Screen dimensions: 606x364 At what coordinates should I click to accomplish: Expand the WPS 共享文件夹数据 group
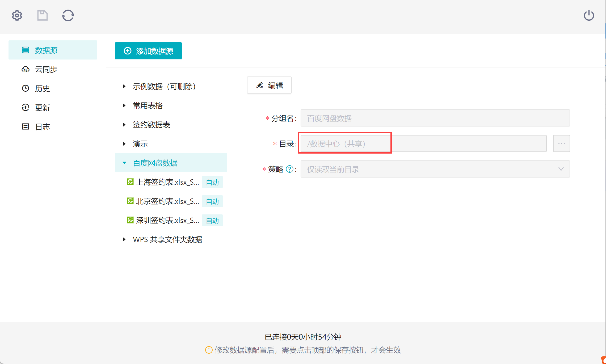(x=124, y=239)
